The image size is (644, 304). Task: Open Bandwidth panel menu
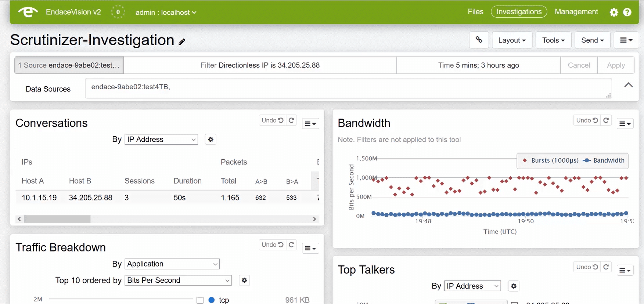625,124
